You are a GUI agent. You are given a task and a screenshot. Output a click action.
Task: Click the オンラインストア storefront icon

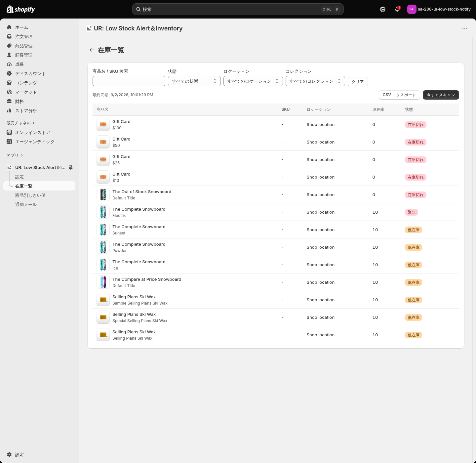[x=9, y=132]
